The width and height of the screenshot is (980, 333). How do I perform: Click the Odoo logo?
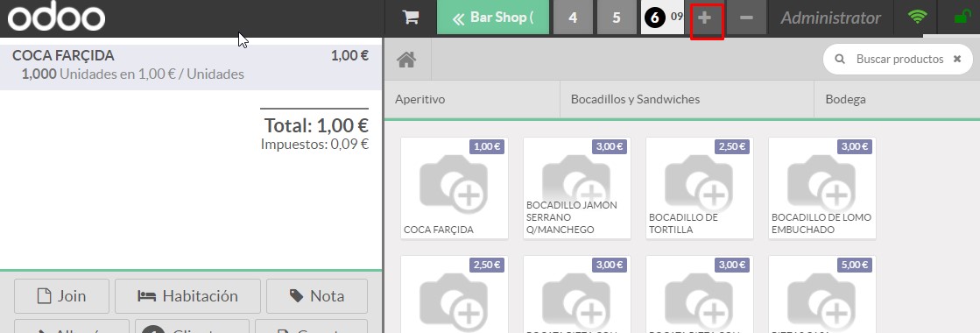click(56, 18)
